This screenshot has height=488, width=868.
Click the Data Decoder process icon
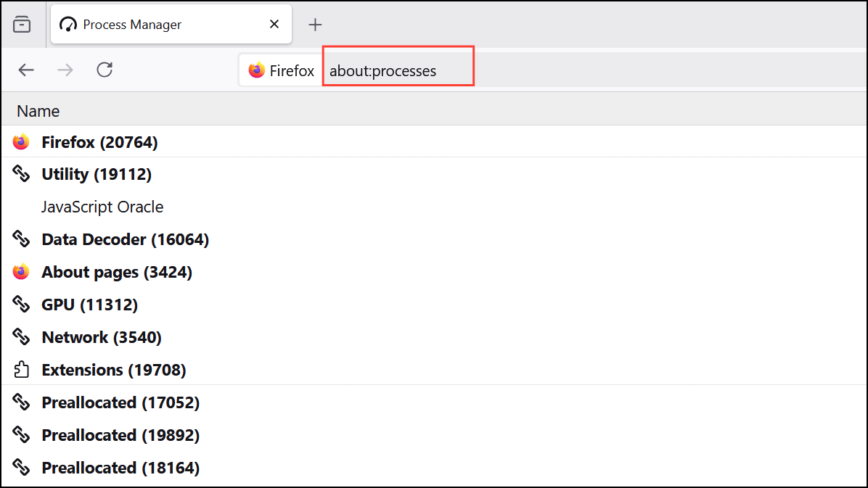(x=20, y=239)
